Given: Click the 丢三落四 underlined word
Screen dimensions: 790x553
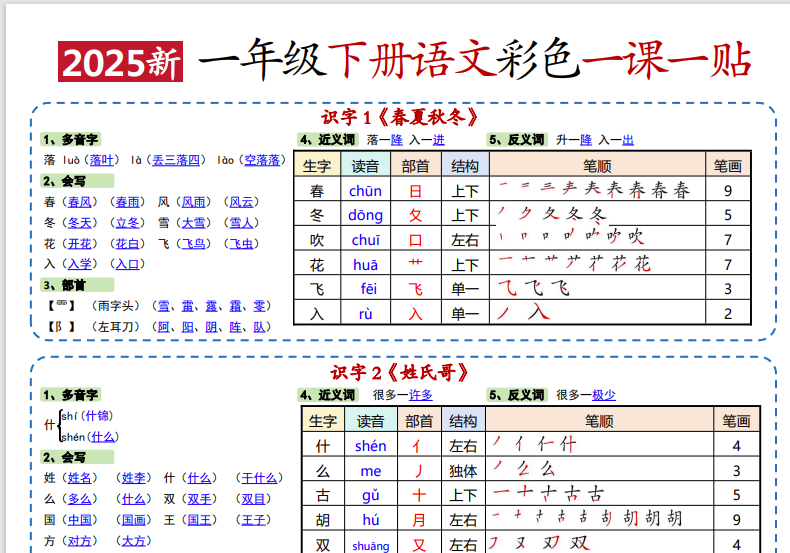Looking at the screenshot, I should coord(176,160).
